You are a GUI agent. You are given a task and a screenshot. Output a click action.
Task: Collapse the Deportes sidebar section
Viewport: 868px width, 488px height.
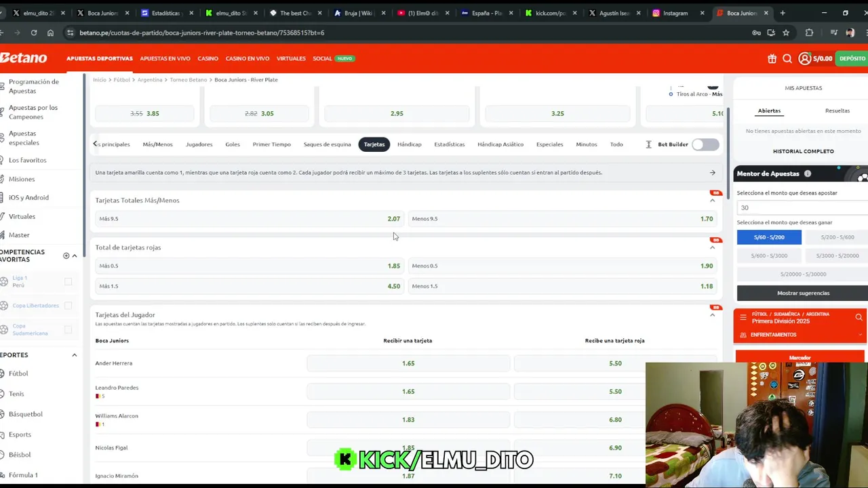click(x=75, y=355)
